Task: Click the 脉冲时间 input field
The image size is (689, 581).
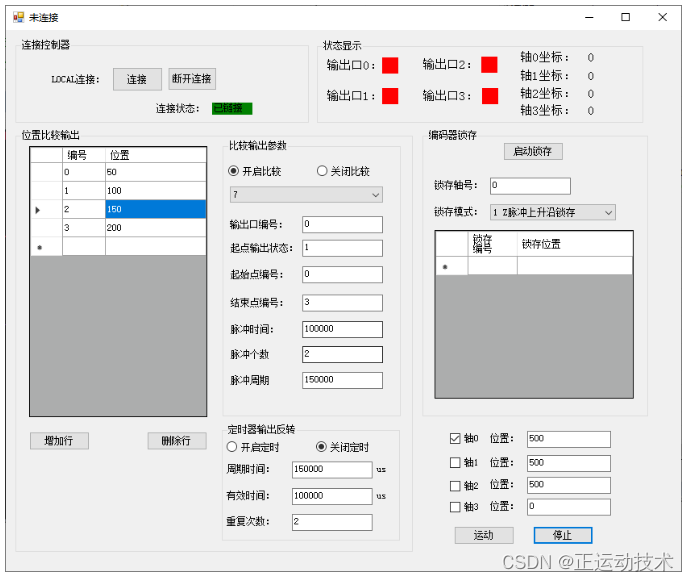Action: (x=342, y=329)
